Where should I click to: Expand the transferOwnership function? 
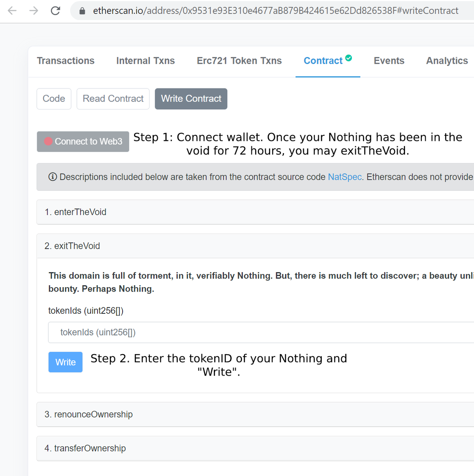tap(255, 448)
